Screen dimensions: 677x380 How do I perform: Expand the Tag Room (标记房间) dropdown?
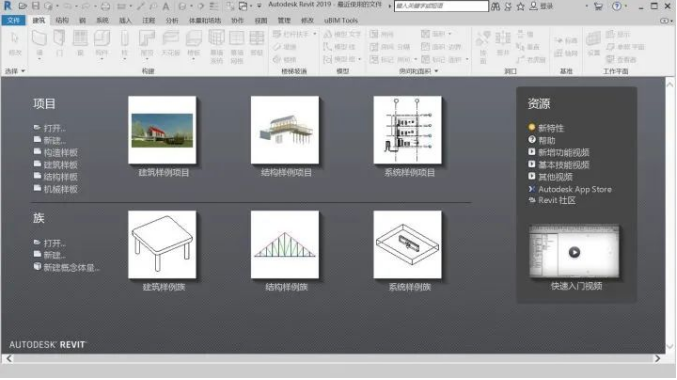tap(415, 59)
